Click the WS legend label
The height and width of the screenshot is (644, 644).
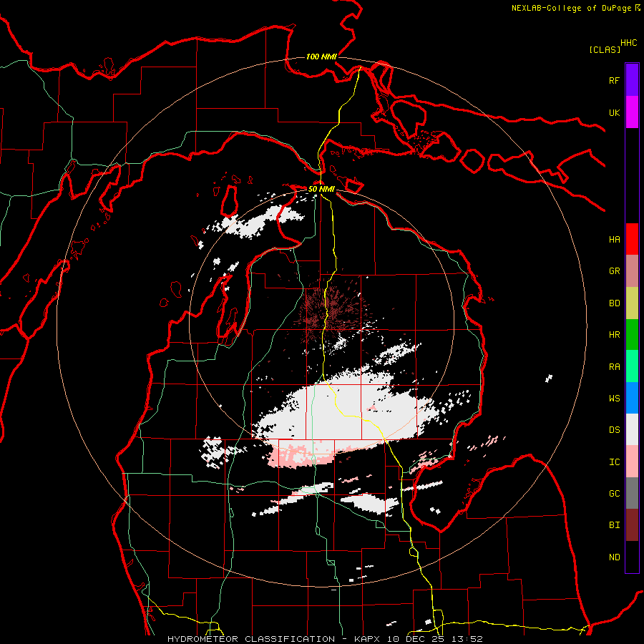pyautogui.click(x=614, y=399)
